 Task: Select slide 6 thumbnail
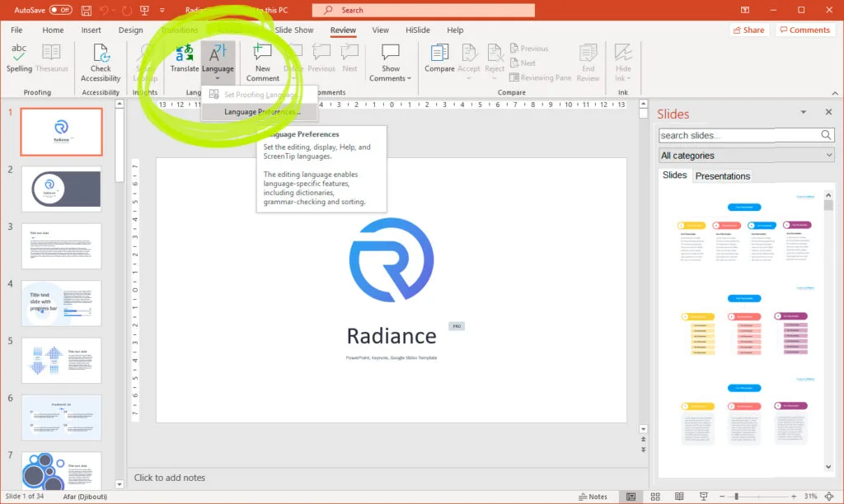pos(61,418)
